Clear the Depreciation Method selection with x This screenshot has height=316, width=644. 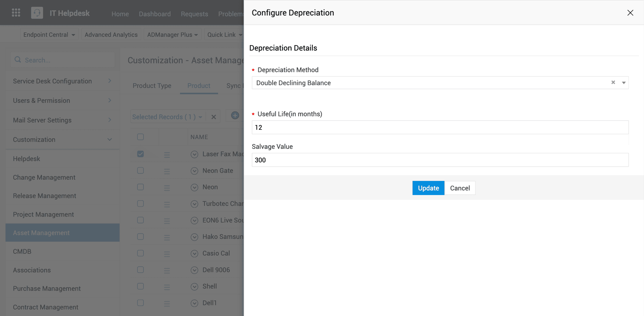(613, 82)
